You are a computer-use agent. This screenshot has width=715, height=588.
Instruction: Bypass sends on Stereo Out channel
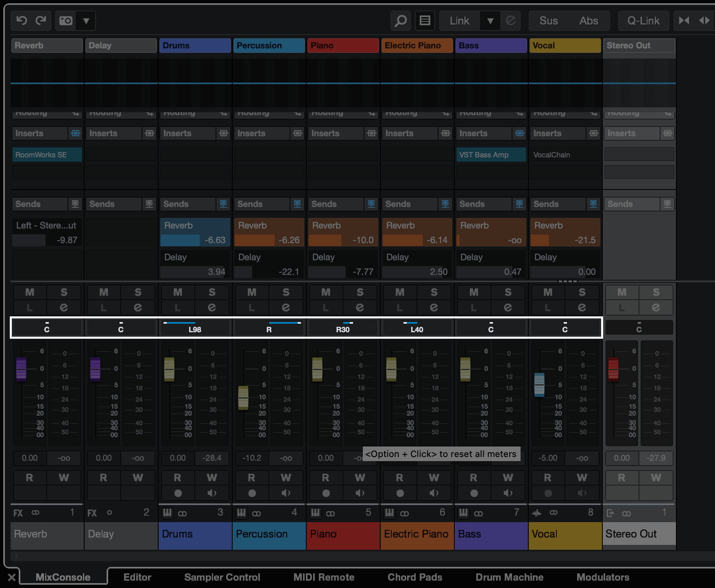coord(667,204)
